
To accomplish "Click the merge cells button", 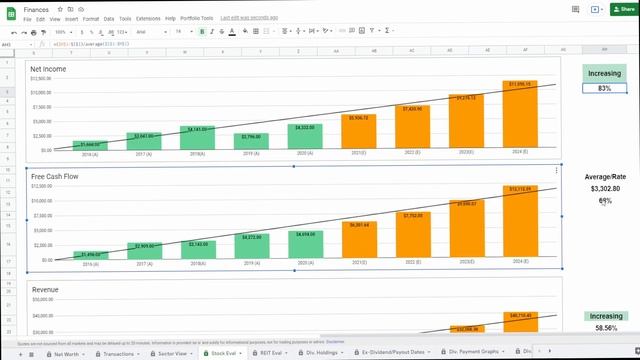I will click(267, 31).
